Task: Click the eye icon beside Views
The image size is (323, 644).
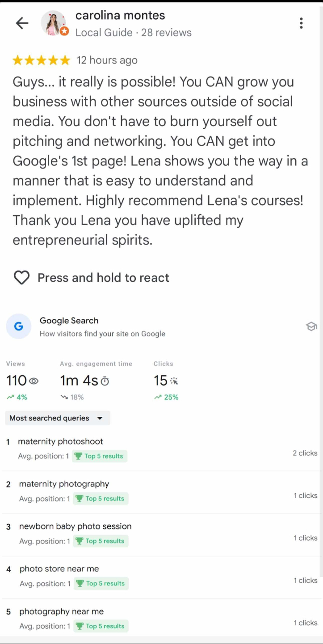Action: click(34, 381)
